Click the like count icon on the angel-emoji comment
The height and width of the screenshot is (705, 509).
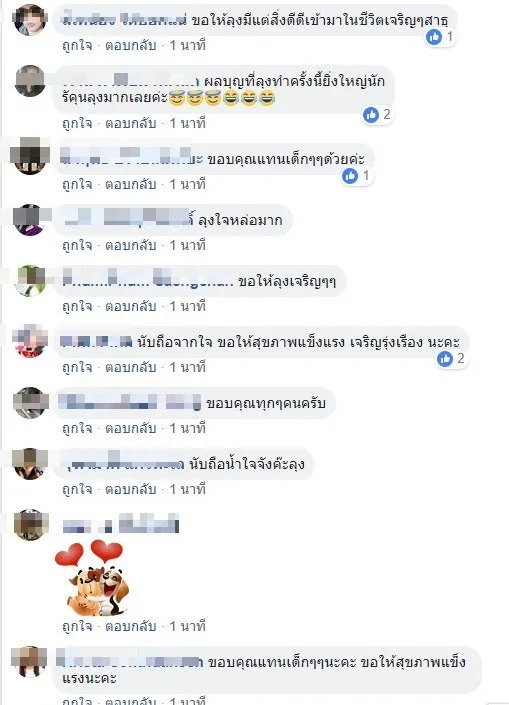[x=371, y=115]
